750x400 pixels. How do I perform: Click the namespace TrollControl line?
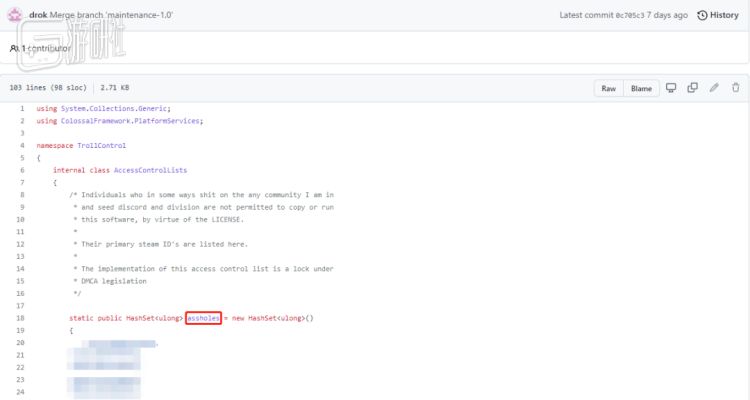(x=81, y=145)
